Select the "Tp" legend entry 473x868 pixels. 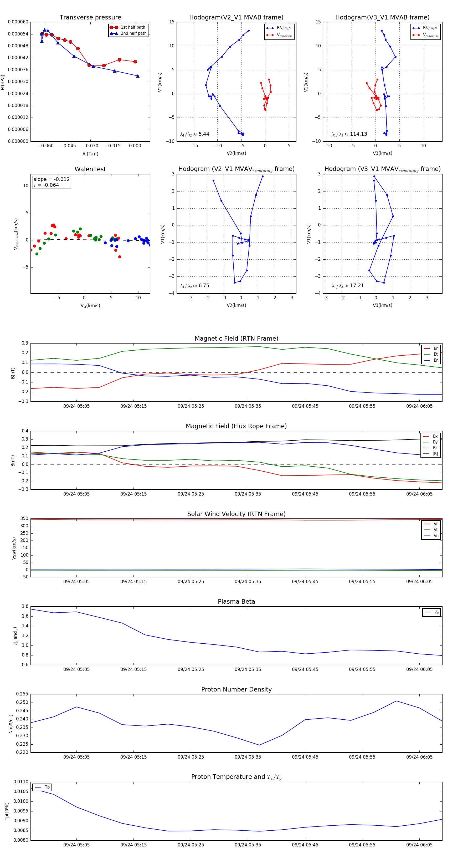(x=42, y=788)
